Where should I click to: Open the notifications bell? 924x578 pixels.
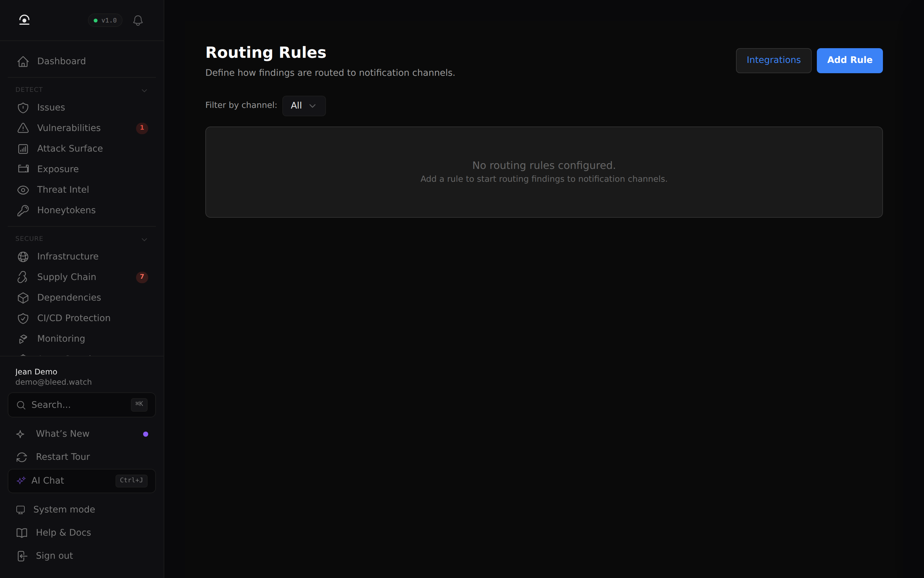[138, 20]
